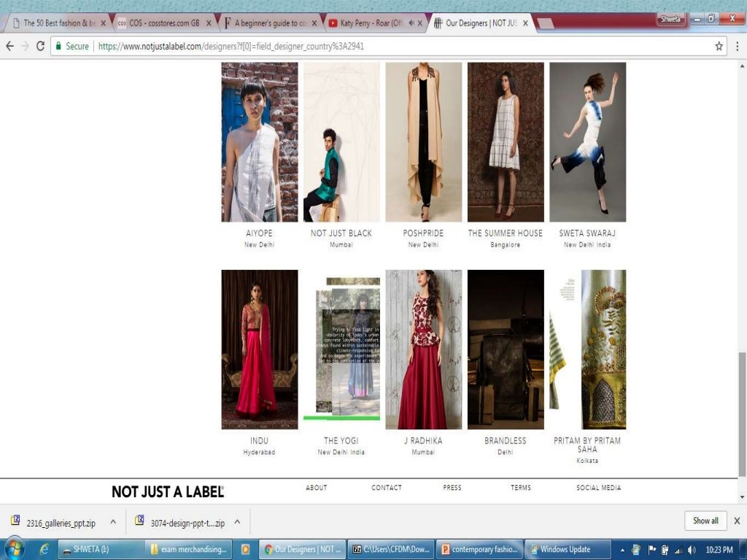
Task: Open the Windows Start menu orb
Action: (x=14, y=549)
